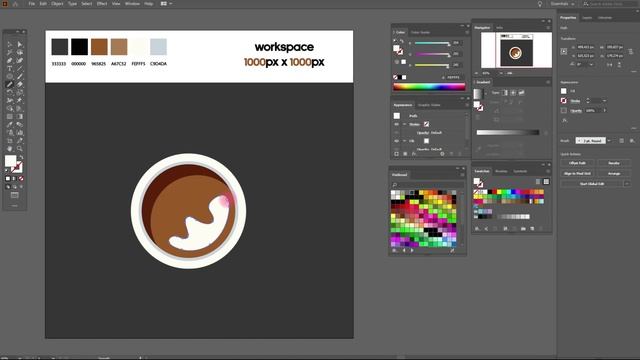Image resolution: width=640 pixels, height=360 pixels.
Task: Click New Swatch icon in Swatches
Action: pyautogui.click(x=532, y=229)
